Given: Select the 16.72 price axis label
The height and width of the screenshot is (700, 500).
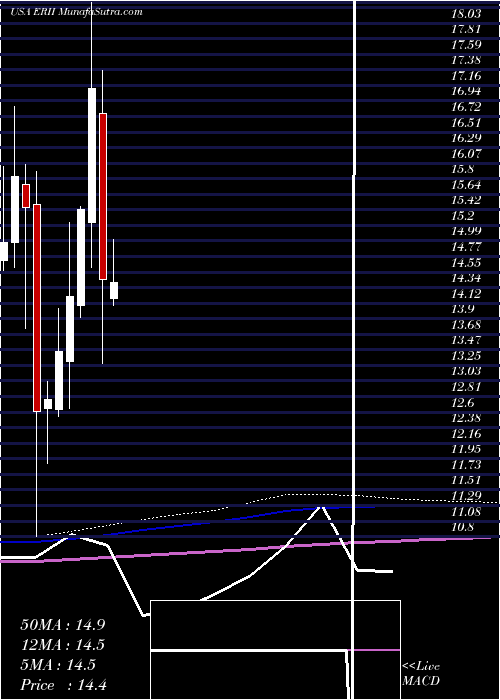Looking at the screenshot, I should pyautogui.click(x=467, y=107).
